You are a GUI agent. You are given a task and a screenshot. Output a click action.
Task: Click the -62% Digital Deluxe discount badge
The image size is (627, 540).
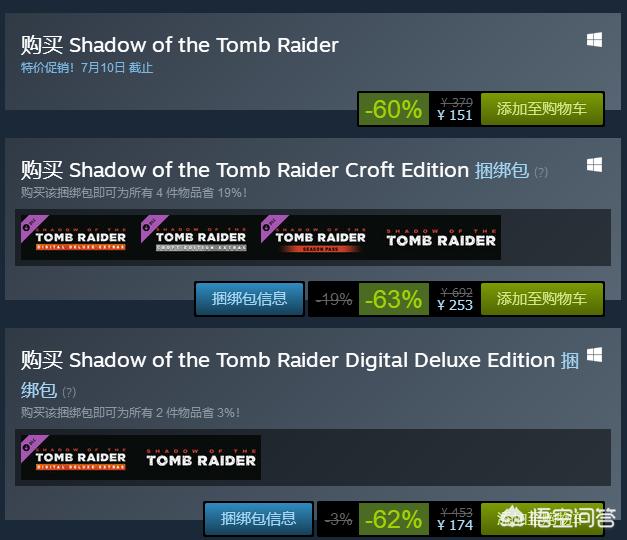393,519
